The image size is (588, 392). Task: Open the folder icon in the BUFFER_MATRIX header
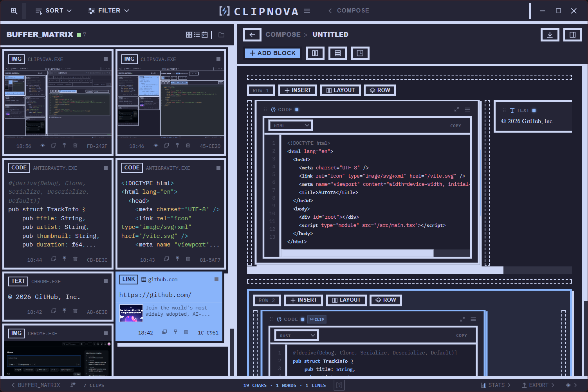point(222,35)
